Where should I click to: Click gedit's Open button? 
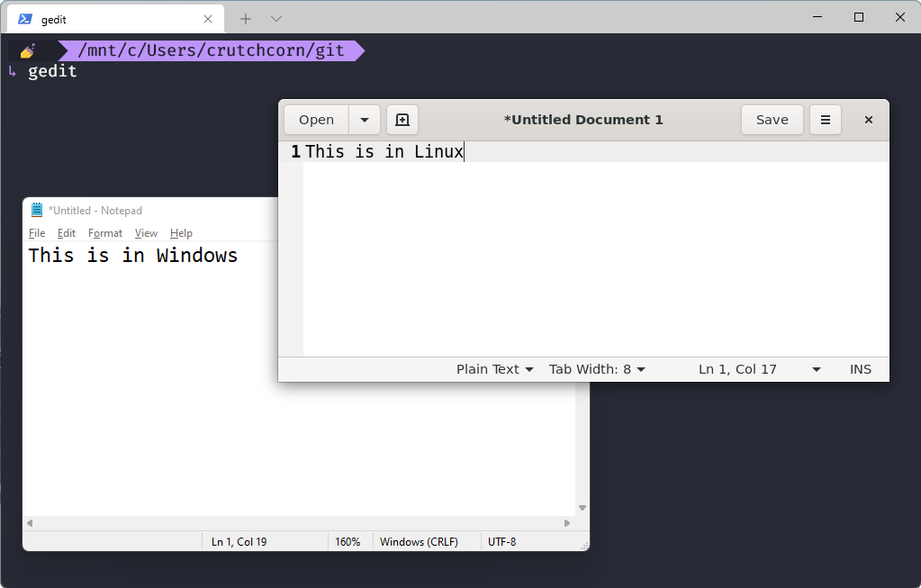coord(316,119)
